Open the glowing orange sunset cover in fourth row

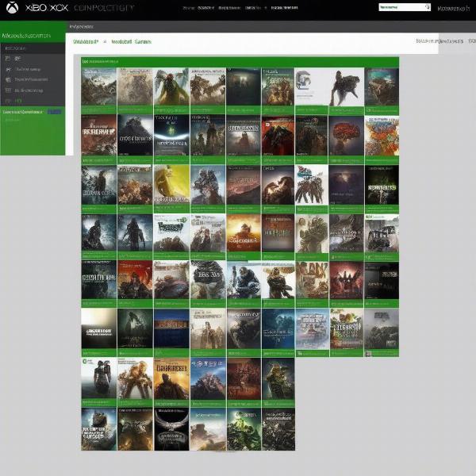tap(244, 233)
